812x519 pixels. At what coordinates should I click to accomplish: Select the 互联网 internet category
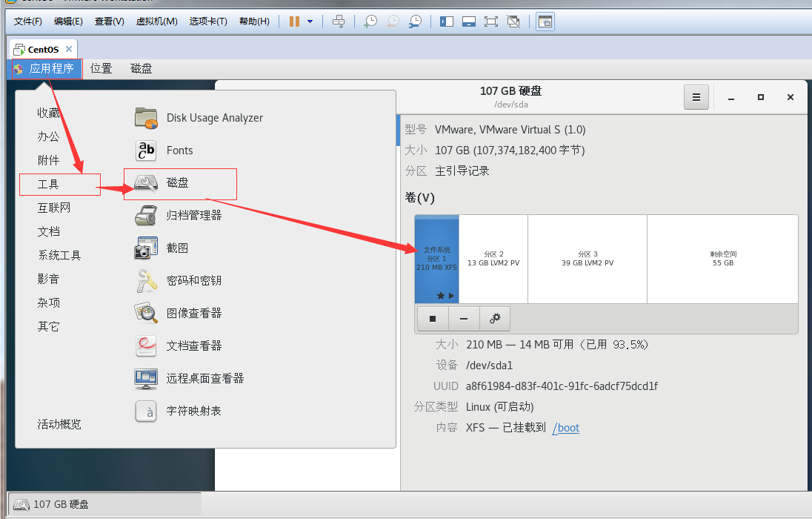pyautogui.click(x=54, y=208)
